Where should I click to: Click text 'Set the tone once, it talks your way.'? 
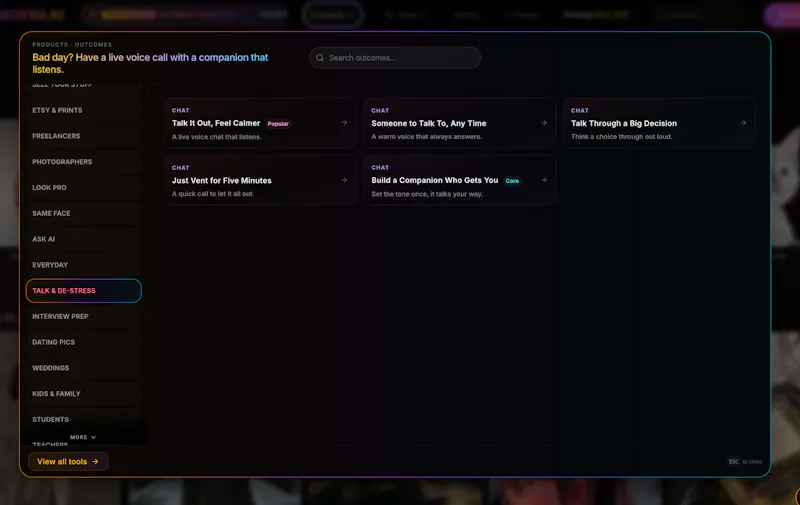point(427,194)
